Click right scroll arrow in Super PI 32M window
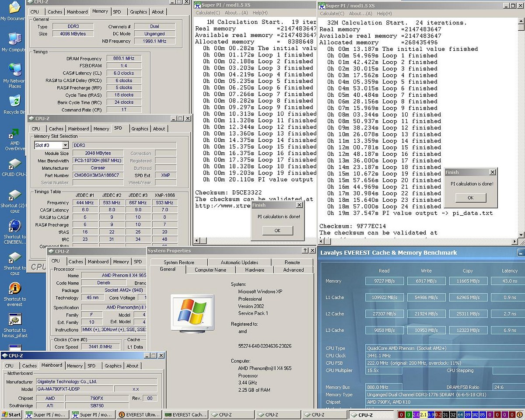 click(514, 241)
